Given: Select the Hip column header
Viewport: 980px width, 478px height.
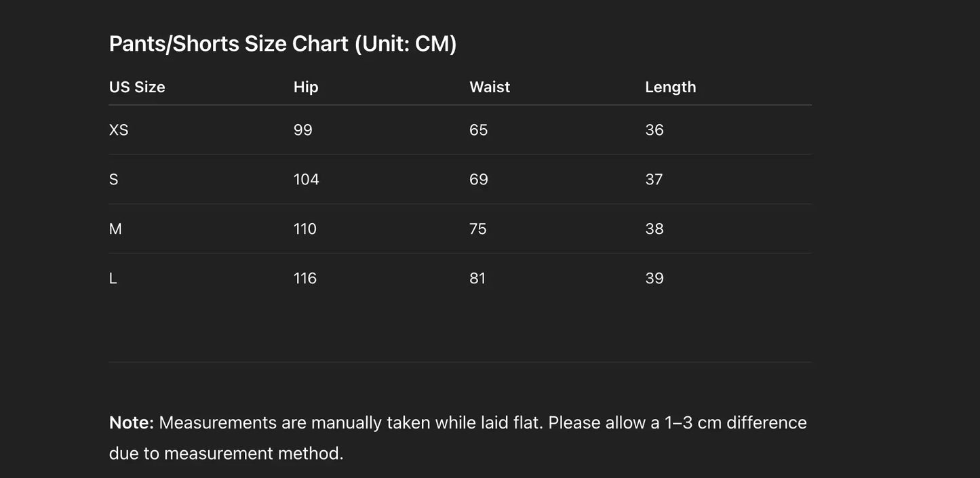Looking at the screenshot, I should 306,87.
